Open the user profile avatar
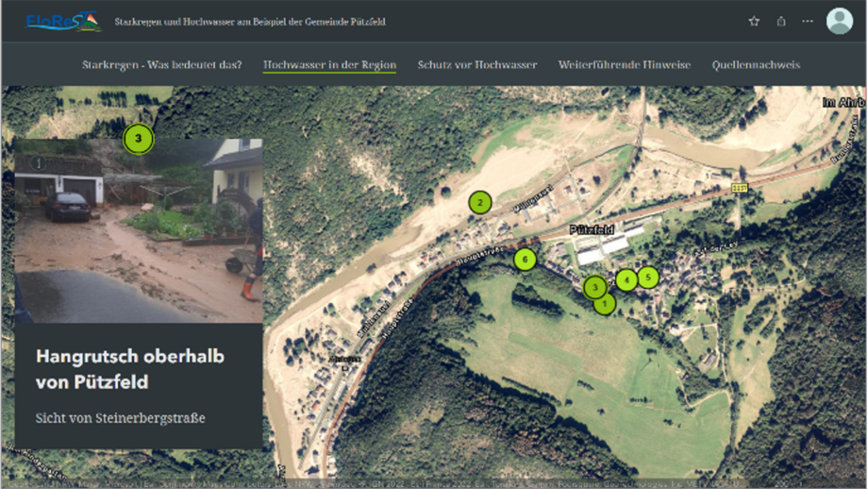 [x=839, y=21]
